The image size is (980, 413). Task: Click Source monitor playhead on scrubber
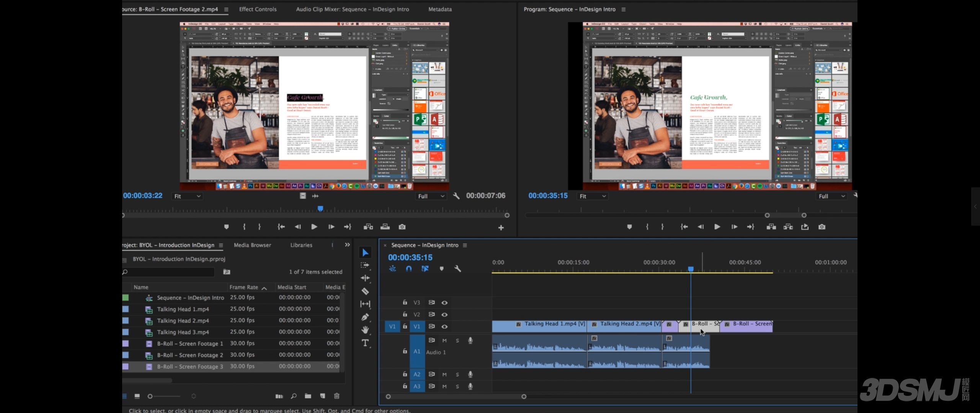click(320, 208)
